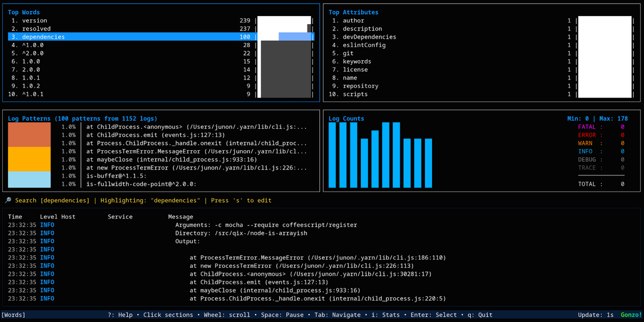Click the Level column header

coord(49,217)
